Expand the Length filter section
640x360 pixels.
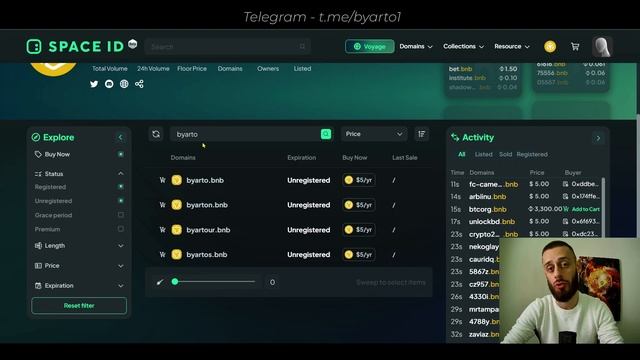click(x=120, y=246)
